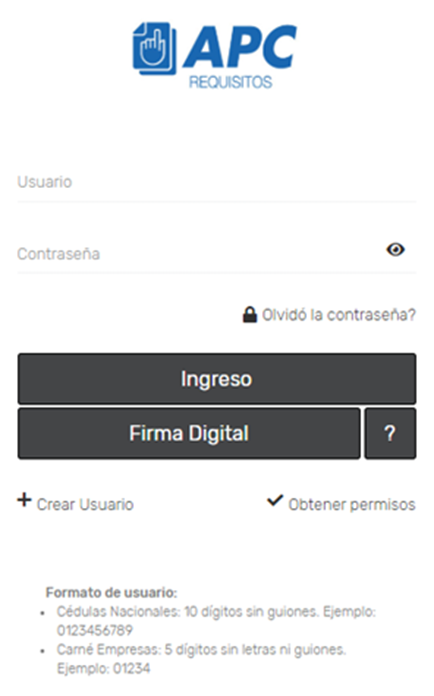
Task: Toggle password visibility with the eye icon
Action: coord(395,249)
